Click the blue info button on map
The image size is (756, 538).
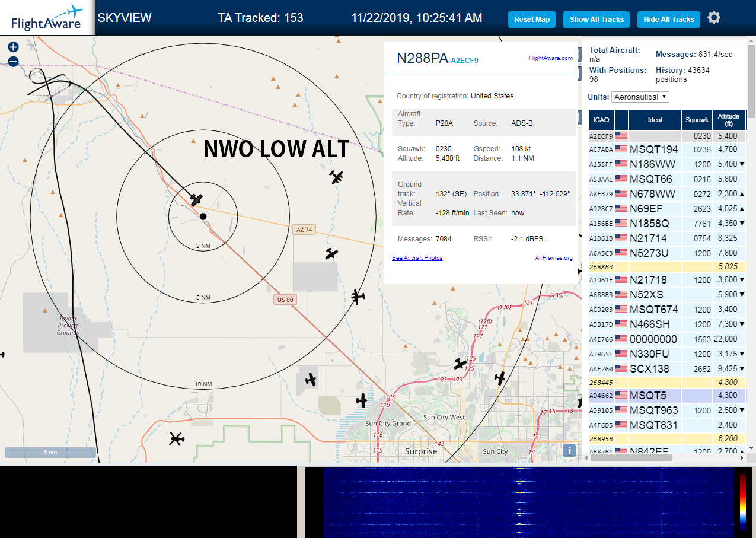pos(570,450)
